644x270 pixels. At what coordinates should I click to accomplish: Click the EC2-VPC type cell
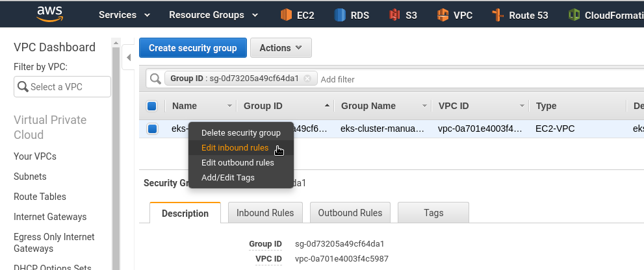(555, 129)
